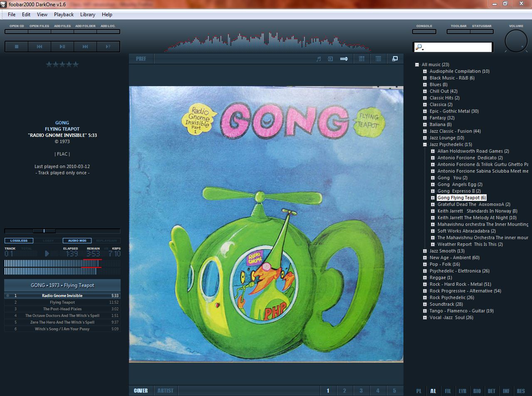Screen dimensions: 532x396
Task: Switch to the BIO tab
Action: coord(477,391)
